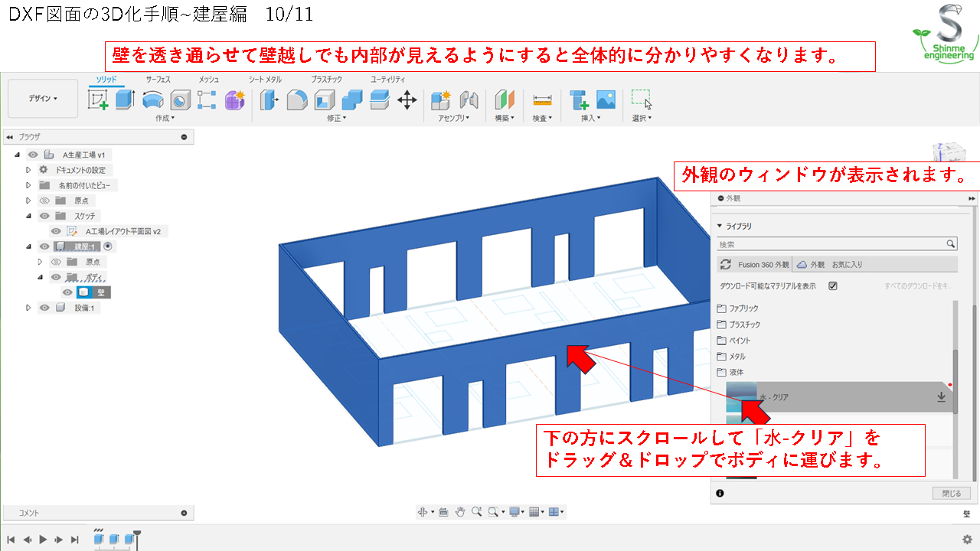Hide the 建屋:1 component
This screenshot has width=980, height=551.
[x=44, y=246]
